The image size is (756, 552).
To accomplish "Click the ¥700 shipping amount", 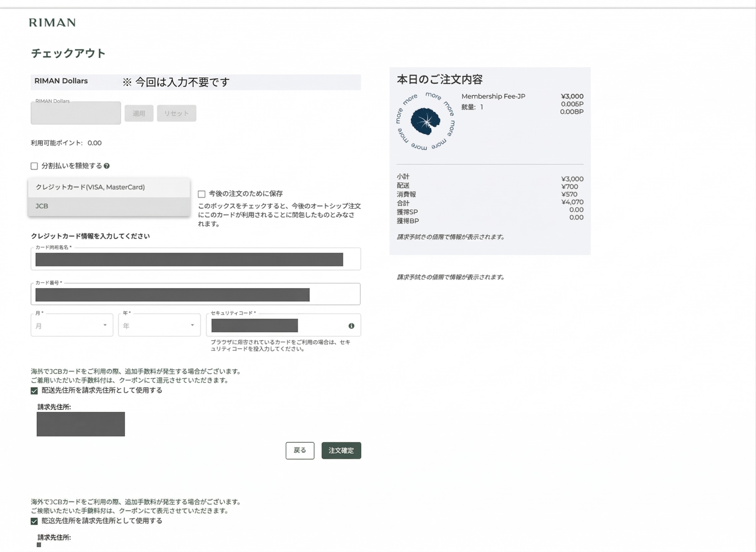I will tap(570, 186).
